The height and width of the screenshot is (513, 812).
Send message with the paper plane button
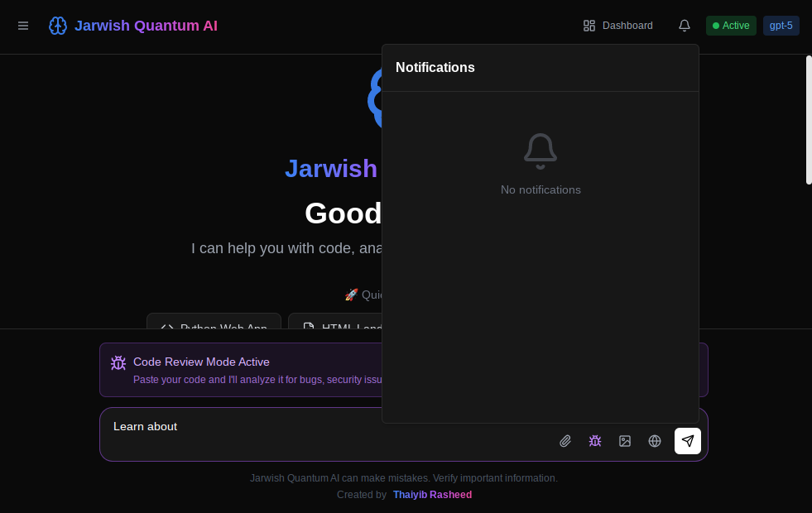(x=688, y=441)
